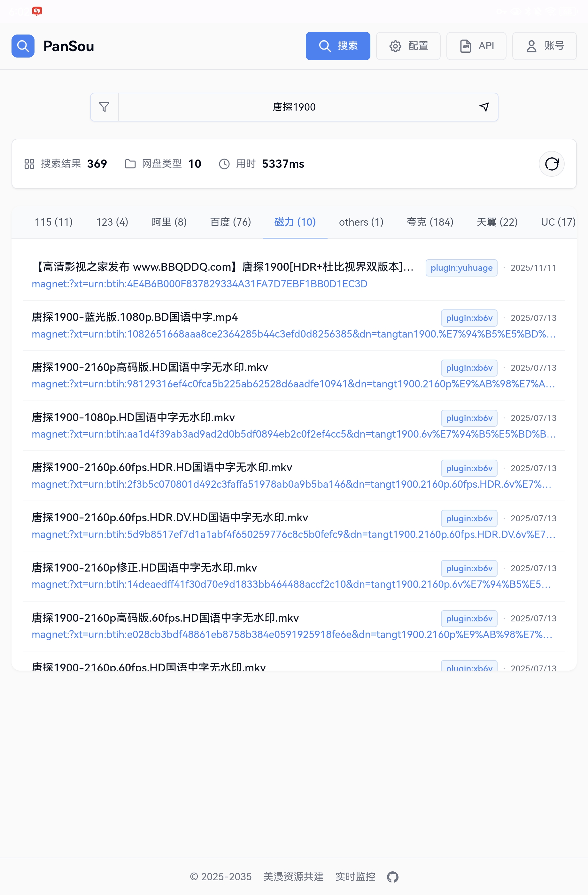The width and height of the screenshot is (588, 895).
Task: Open the 账号 account button
Action: [544, 46]
